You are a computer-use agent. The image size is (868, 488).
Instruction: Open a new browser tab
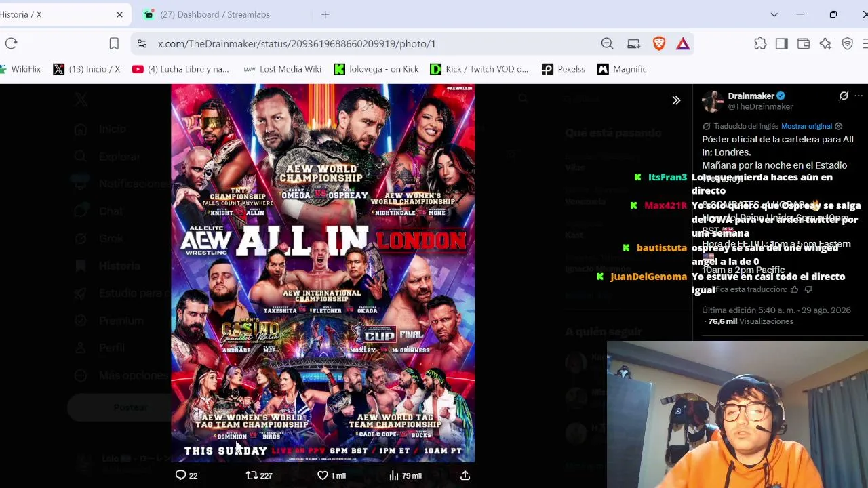coord(325,14)
